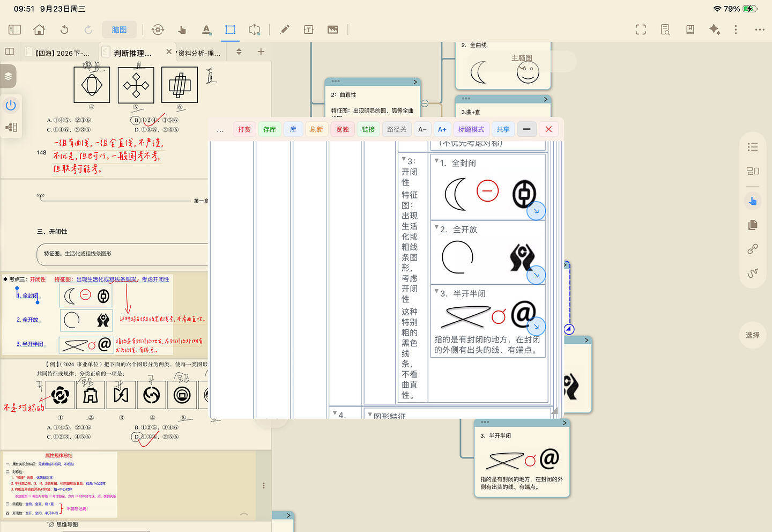This screenshot has width=772, height=532.
Task: Toggle 选择 selection mode
Action: (753, 335)
